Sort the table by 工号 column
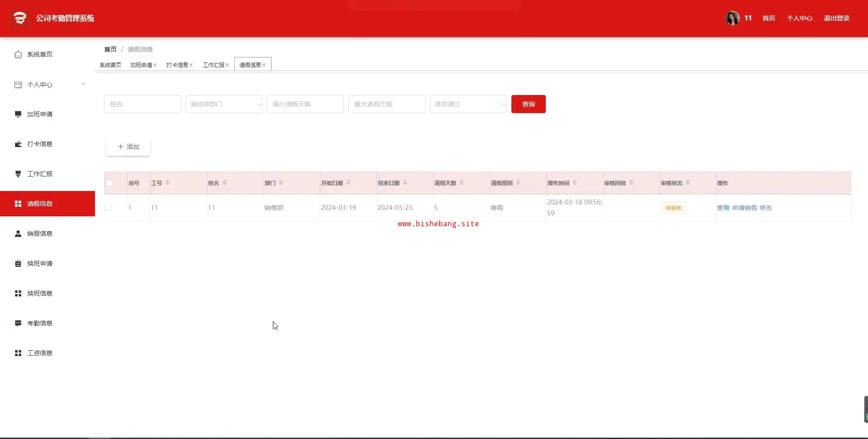 [167, 182]
